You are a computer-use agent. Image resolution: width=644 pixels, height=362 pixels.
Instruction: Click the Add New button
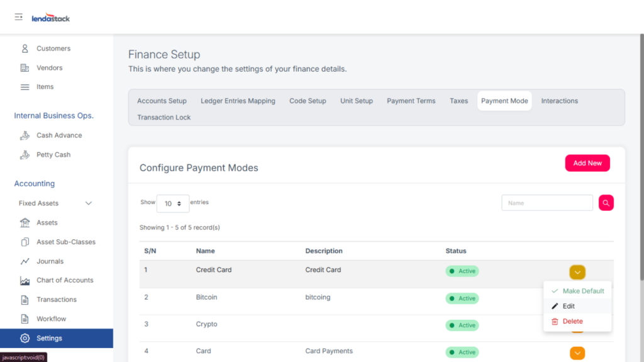tap(587, 163)
